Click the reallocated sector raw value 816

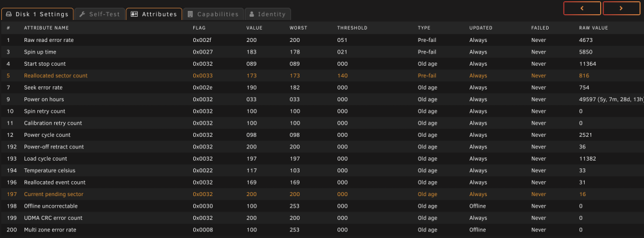pos(584,75)
